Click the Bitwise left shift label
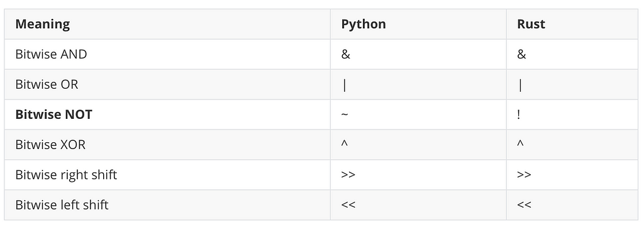 (62, 204)
